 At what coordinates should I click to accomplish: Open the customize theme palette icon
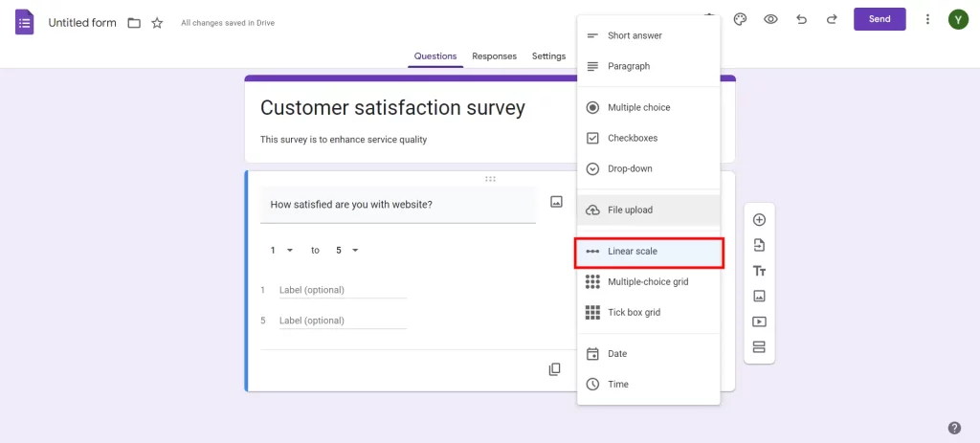click(x=740, y=19)
